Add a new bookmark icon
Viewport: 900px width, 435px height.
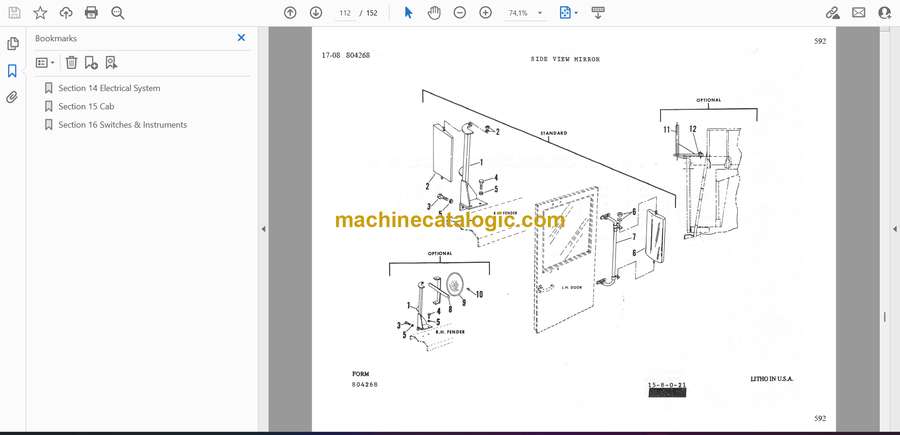[x=91, y=63]
